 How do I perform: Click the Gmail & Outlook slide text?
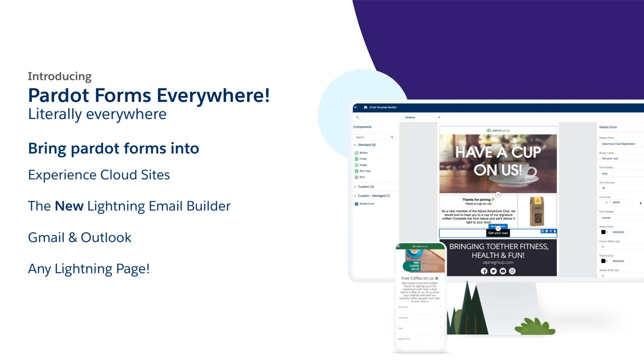[79, 237]
